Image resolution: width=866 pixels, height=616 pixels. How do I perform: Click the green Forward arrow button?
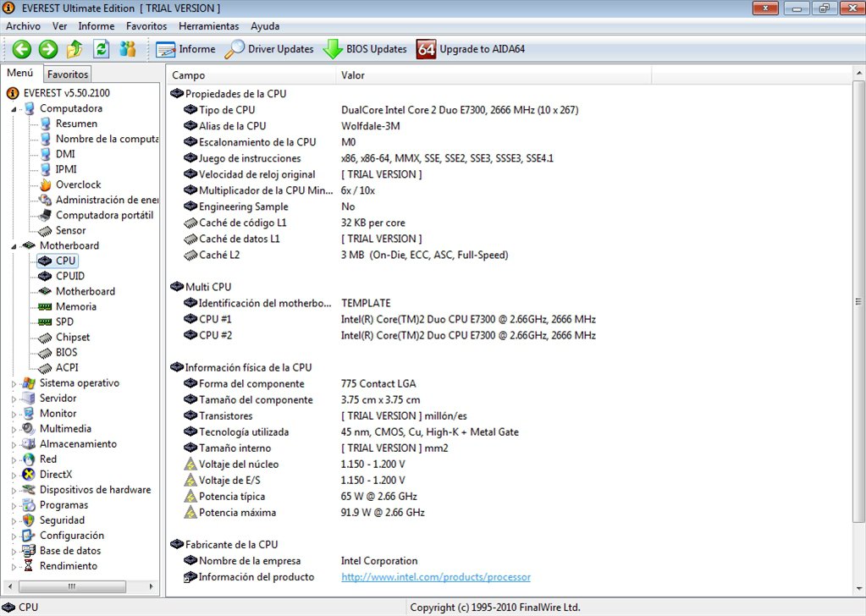pyautogui.click(x=48, y=49)
